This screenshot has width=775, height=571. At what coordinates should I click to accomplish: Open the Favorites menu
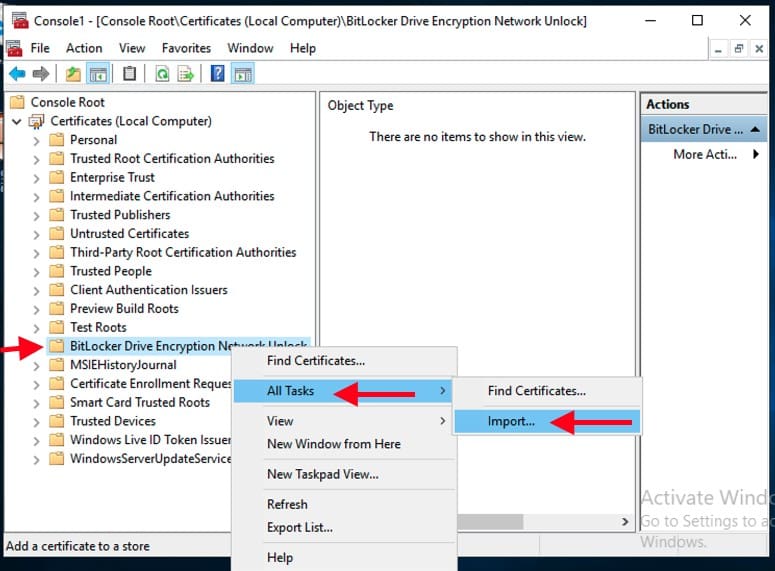pyautogui.click(x=186, y=48)
